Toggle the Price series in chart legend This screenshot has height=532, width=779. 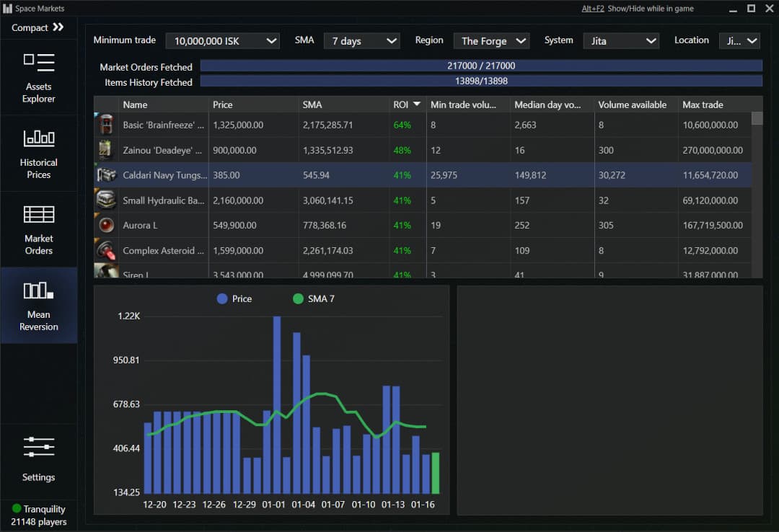[234, 298]
